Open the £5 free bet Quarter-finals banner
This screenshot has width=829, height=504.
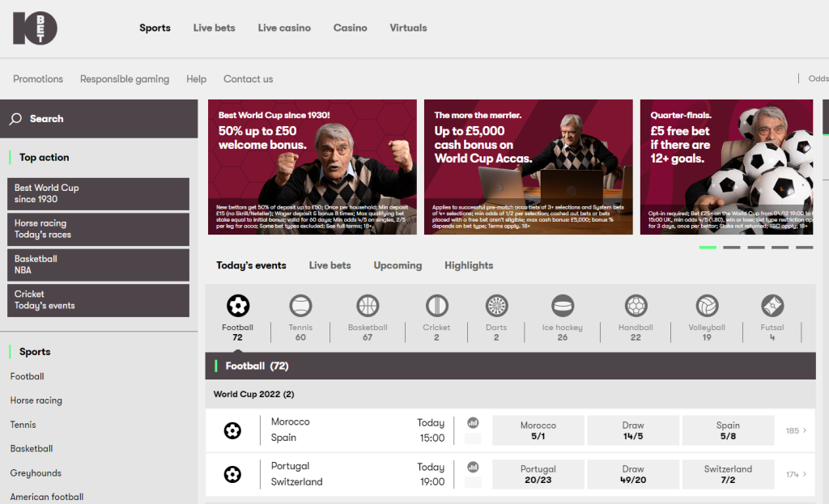(726, 167)
